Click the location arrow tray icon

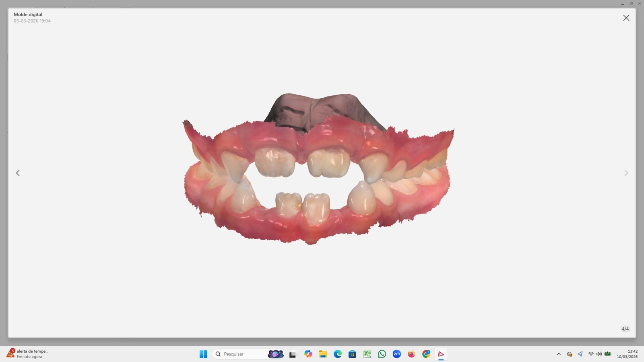tap(580, 354)
